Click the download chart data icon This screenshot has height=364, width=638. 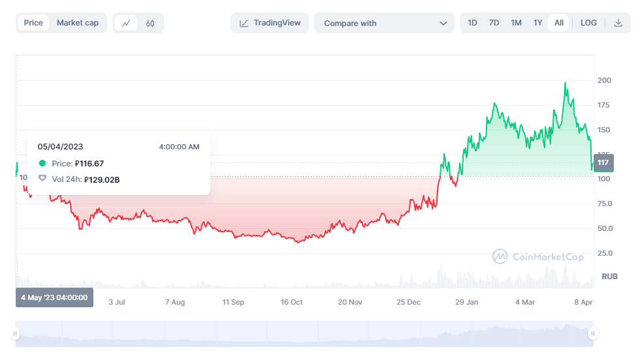[x=618, y=23]
